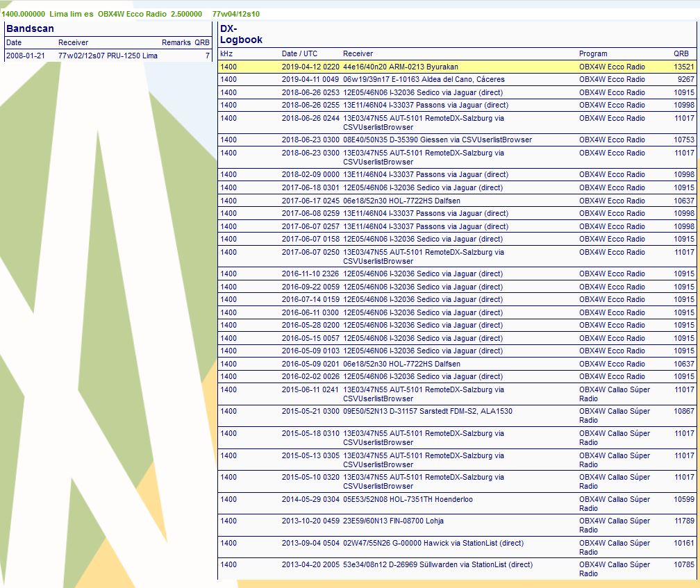Select entry 2016-07-14 0159 Sedico
Image resolution: width=700 pixels, height=588 pixels.
click(x=457, y=299)
